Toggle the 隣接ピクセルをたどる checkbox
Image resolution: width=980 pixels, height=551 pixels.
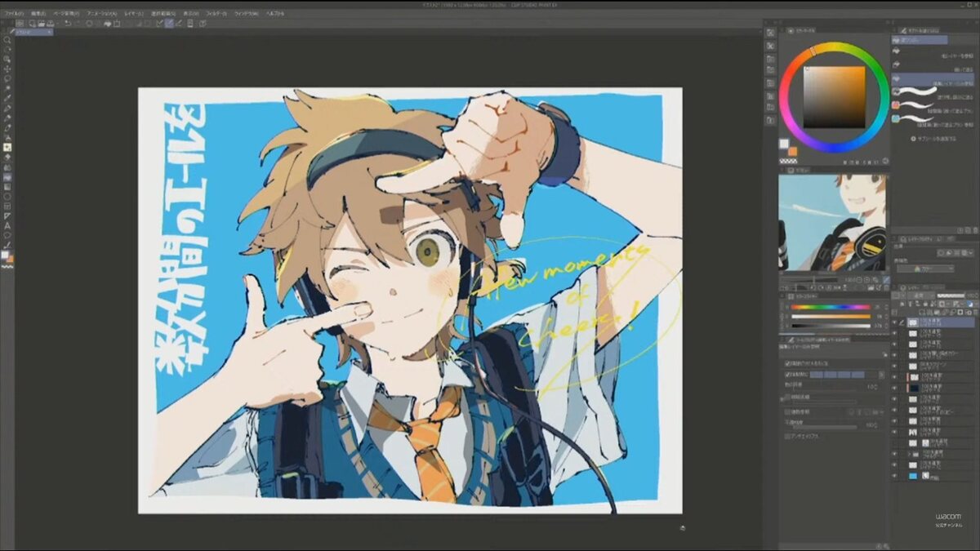click(787, 363)
